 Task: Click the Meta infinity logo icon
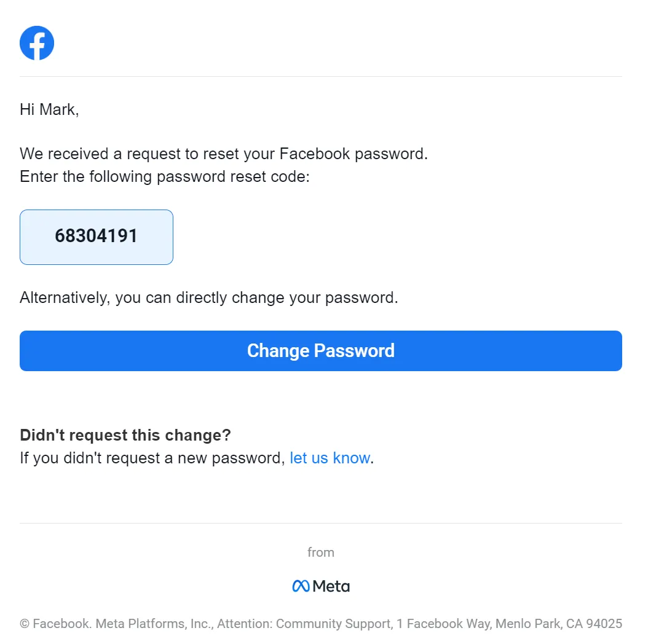pyautogui.click(x=301, y=586)
